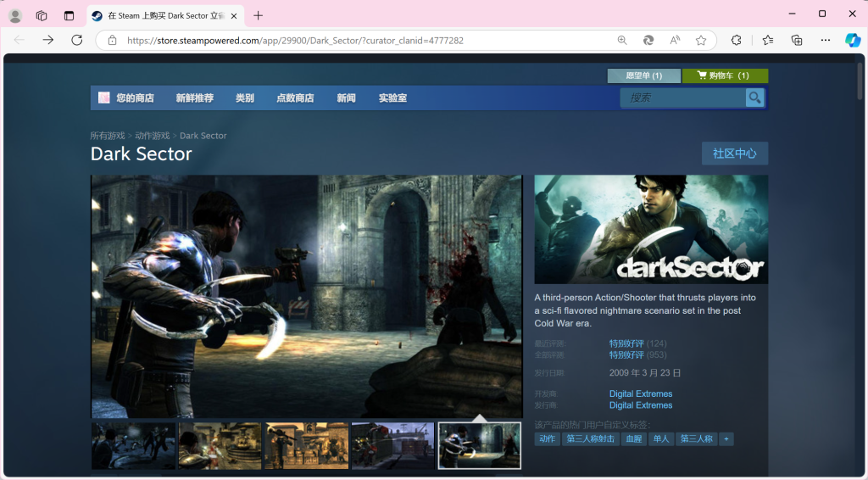Select the highlighted fifth screenshot thumbnail

(480, 446)
